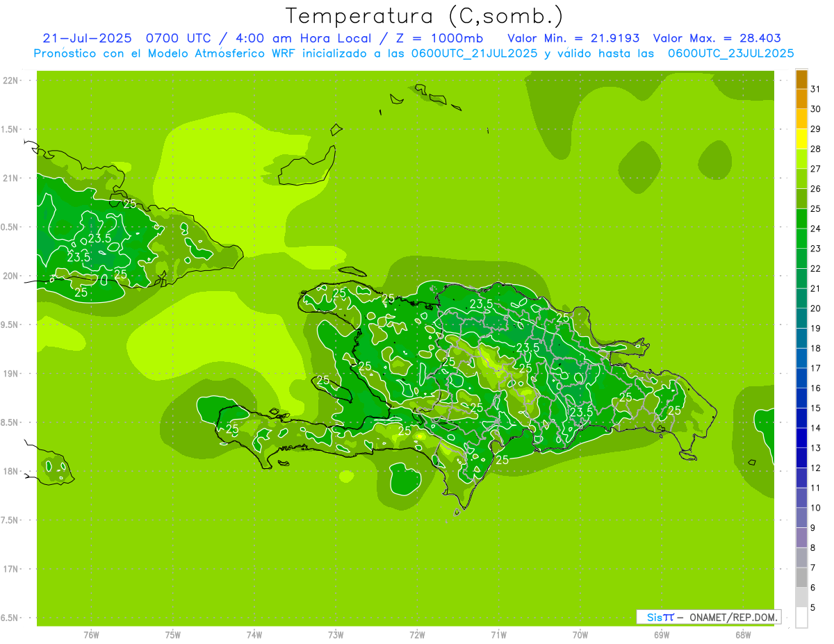Click the "72W" longitude axis label
Screen dimensions: 834x644
[x=417, y=634]
